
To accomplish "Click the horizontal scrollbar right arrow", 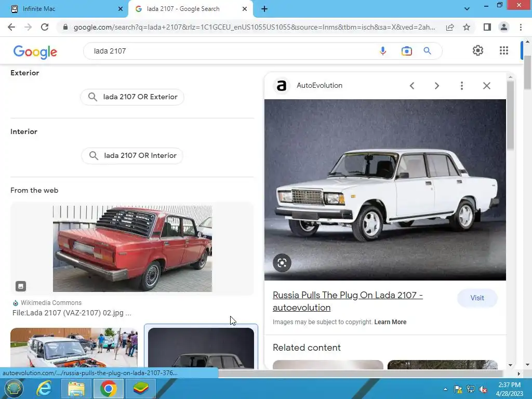I will tap(518, 374).
